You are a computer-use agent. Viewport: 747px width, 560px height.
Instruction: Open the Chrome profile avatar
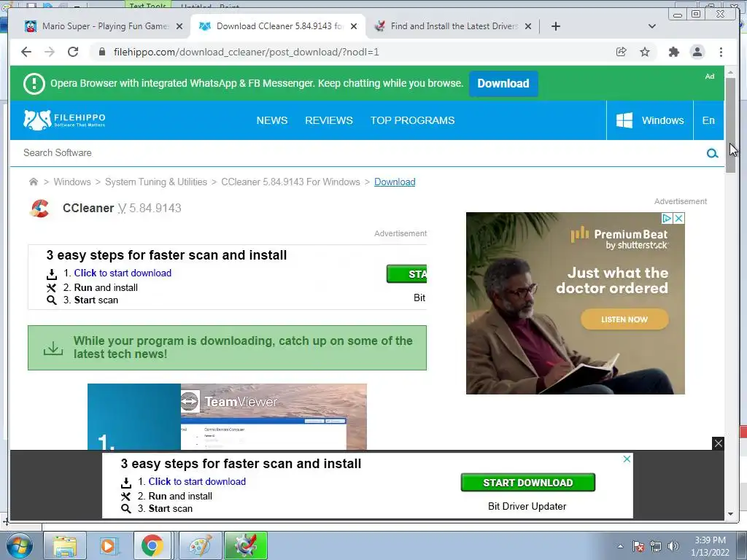click(x=697, y=52)
